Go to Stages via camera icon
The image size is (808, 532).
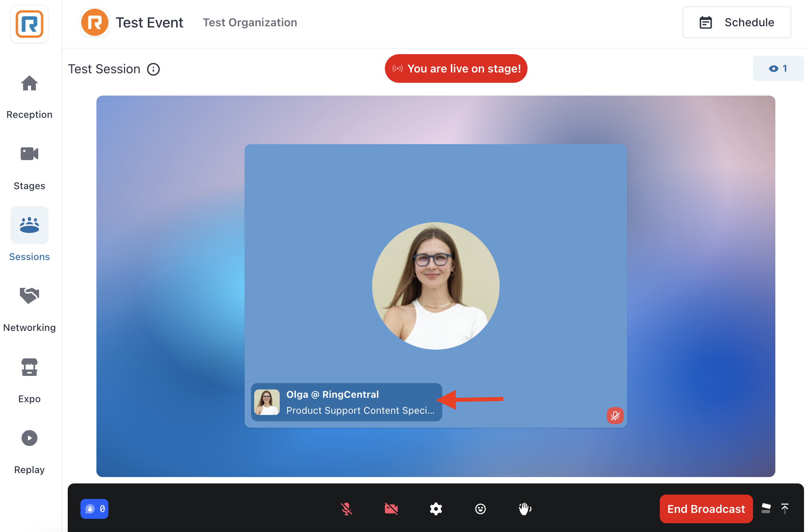coord(29,154)
